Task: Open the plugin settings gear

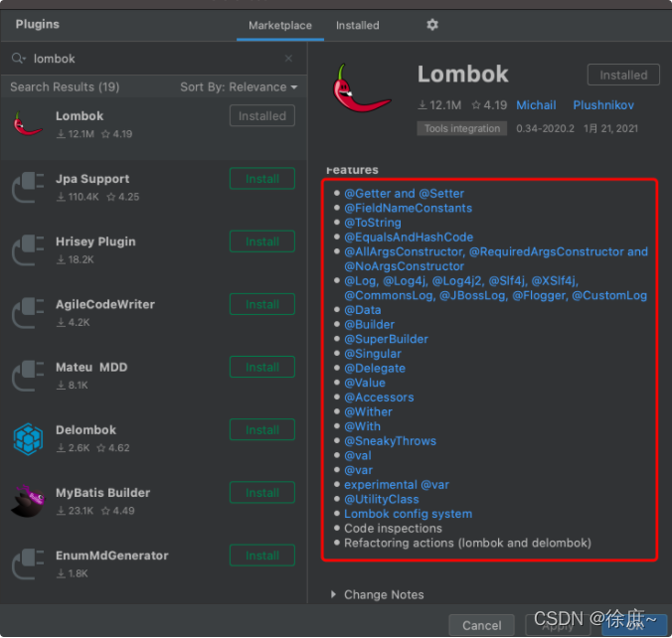Action: coord(432,25)
